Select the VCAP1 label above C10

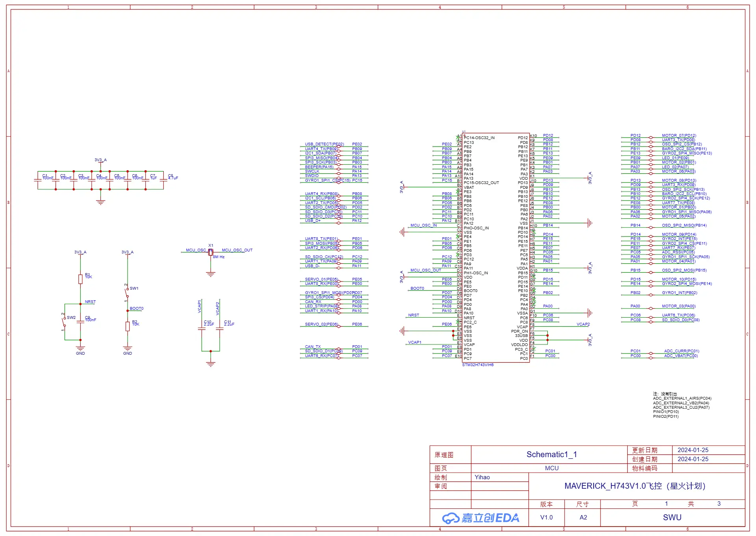pos(199,306)
